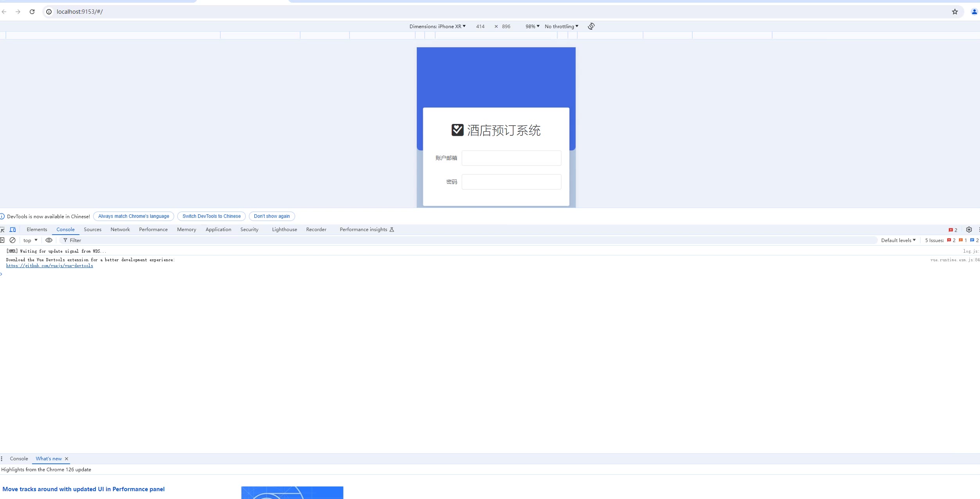Open the No throttling dropdown
980x499 pixels.
[561, 26]
